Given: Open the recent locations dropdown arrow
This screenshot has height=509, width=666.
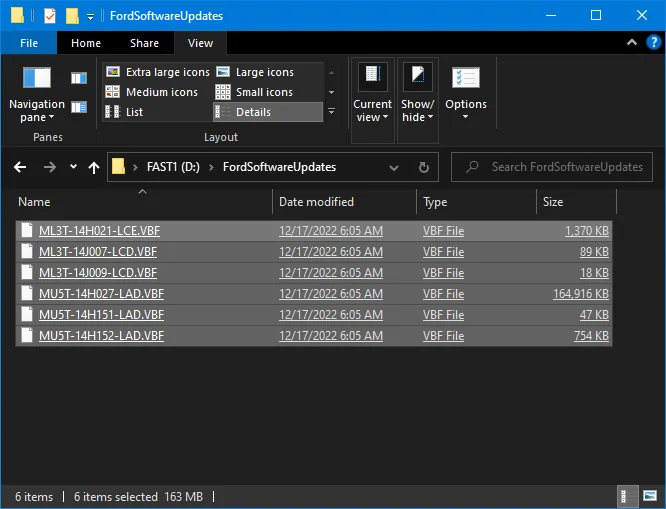Looking at the screenshot, I should pyautogui.click(x=73, y=167).
